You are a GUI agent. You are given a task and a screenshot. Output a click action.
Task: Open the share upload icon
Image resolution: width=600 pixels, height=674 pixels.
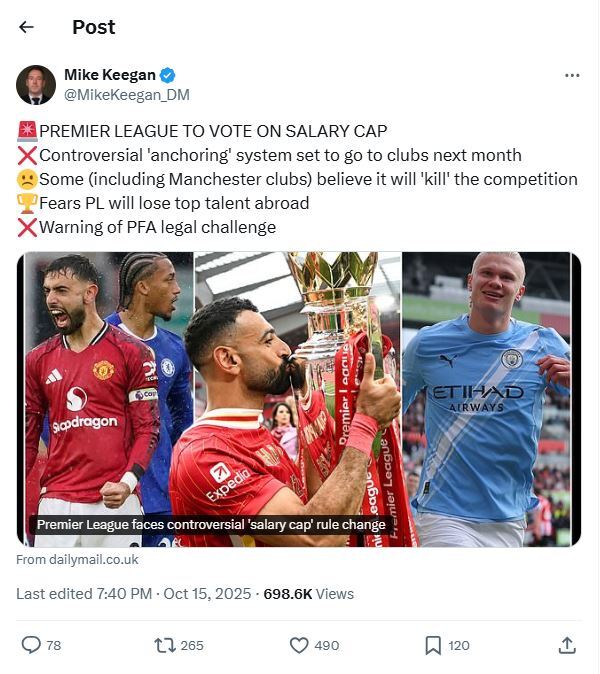point(567,645)
